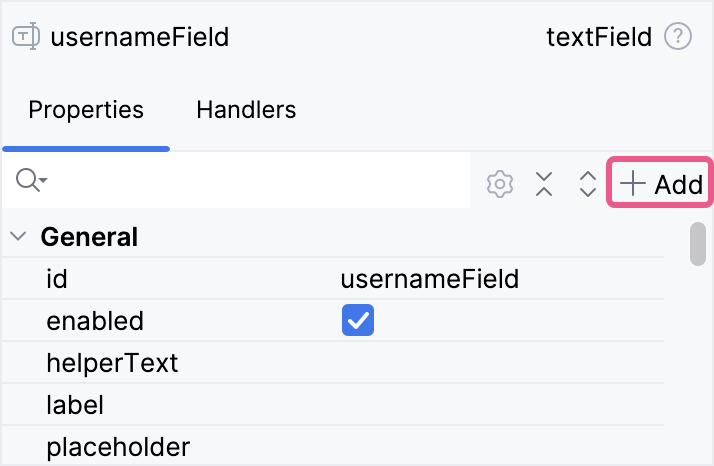The width and height of the screenshot is (714, 466).
Task: Click the text field component icon
Action: click(x=25, y=38)
